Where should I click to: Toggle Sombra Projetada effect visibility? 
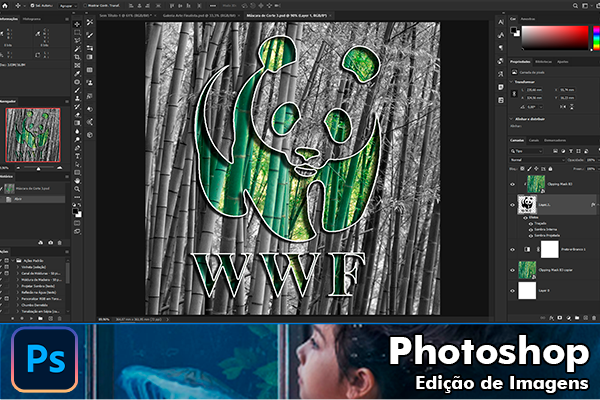531,235
